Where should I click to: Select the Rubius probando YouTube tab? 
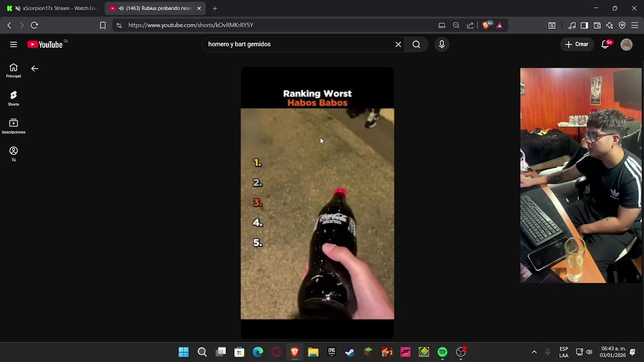pos(156,9)
